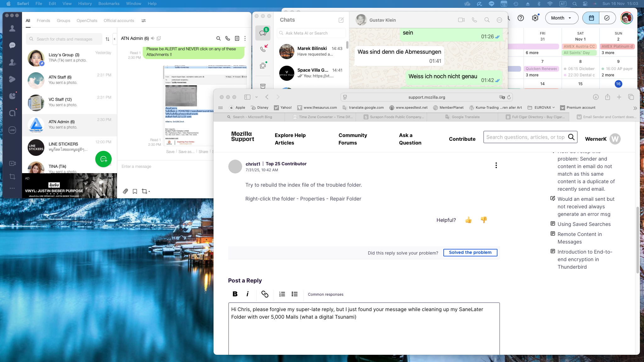Click the Mozilla Support search field

tap(525, 137)
